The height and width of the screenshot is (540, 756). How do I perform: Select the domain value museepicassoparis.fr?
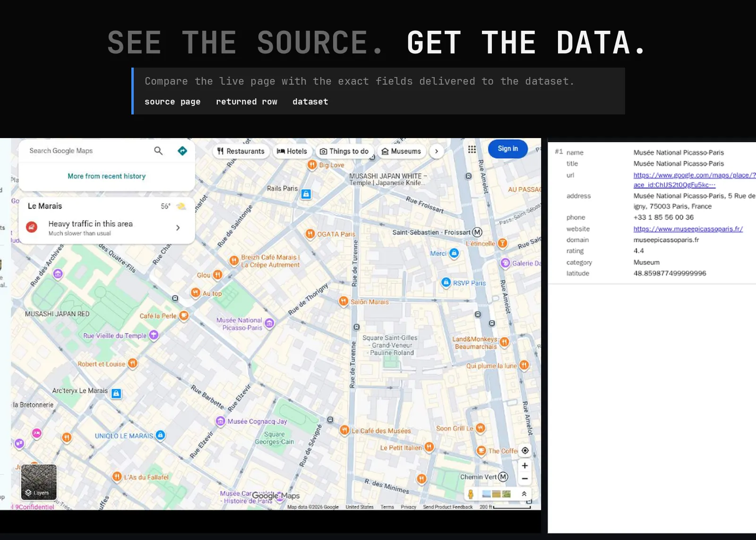[666, 240]
